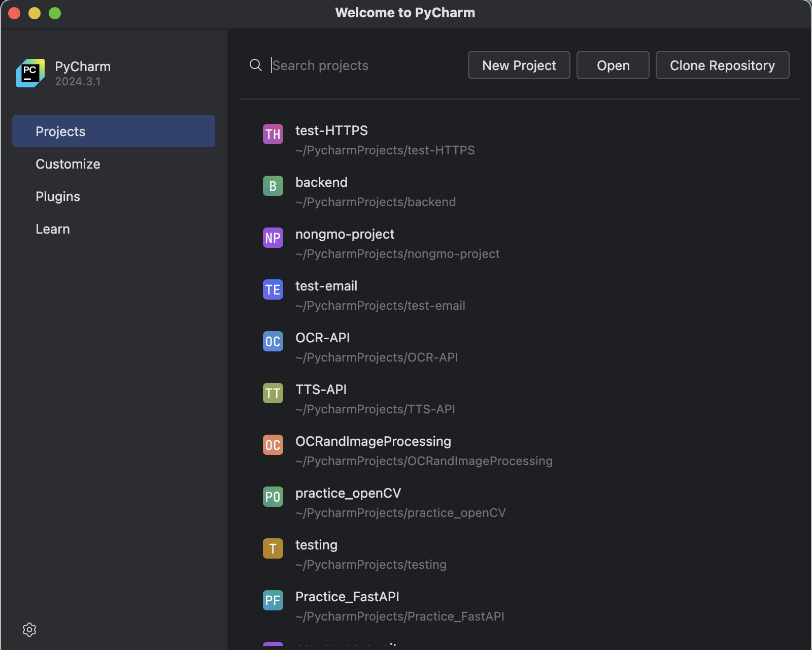Viewport: 812px width, 650px height.
Task: Open the test-email project name
Action: click(x=326, y=286)
